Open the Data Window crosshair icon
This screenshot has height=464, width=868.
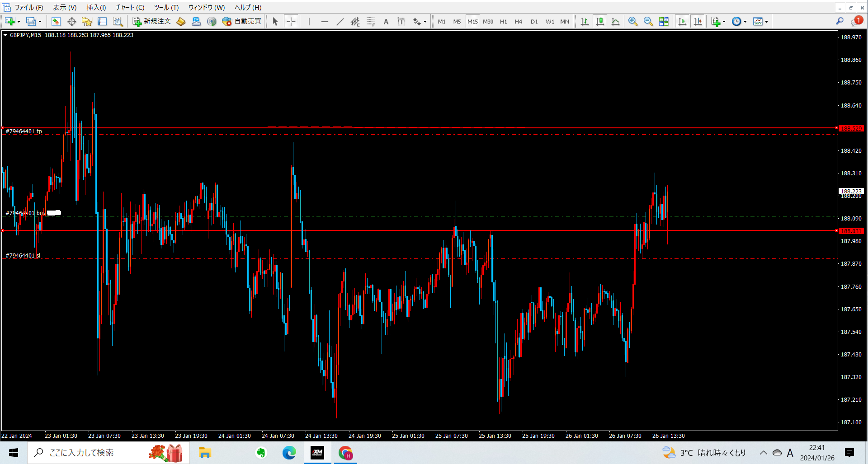[71, 21]
